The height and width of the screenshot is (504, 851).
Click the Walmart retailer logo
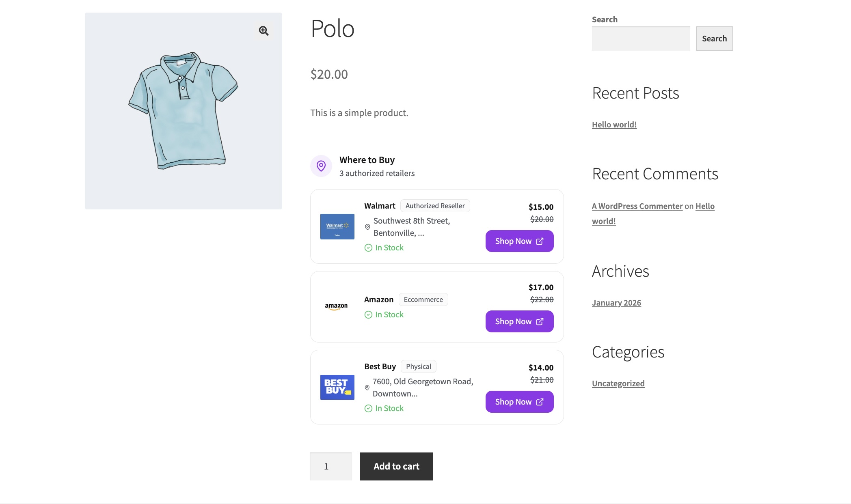(337, 226)
